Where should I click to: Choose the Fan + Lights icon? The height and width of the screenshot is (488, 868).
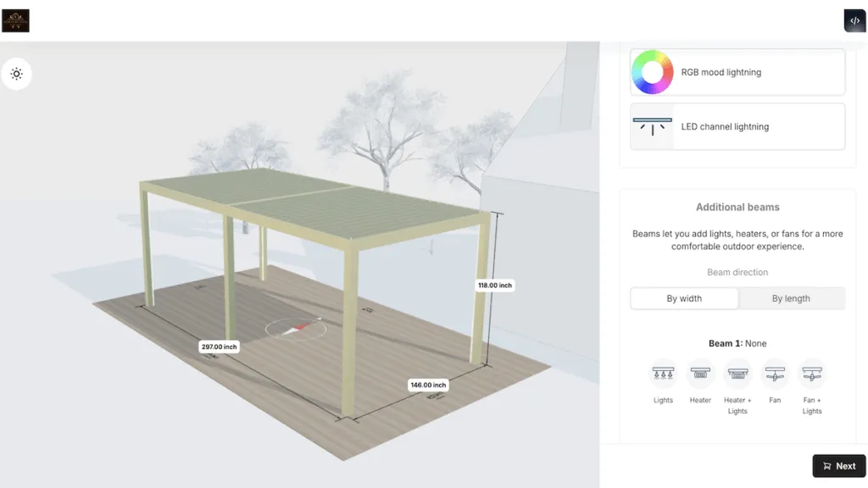tap(812, 373)
